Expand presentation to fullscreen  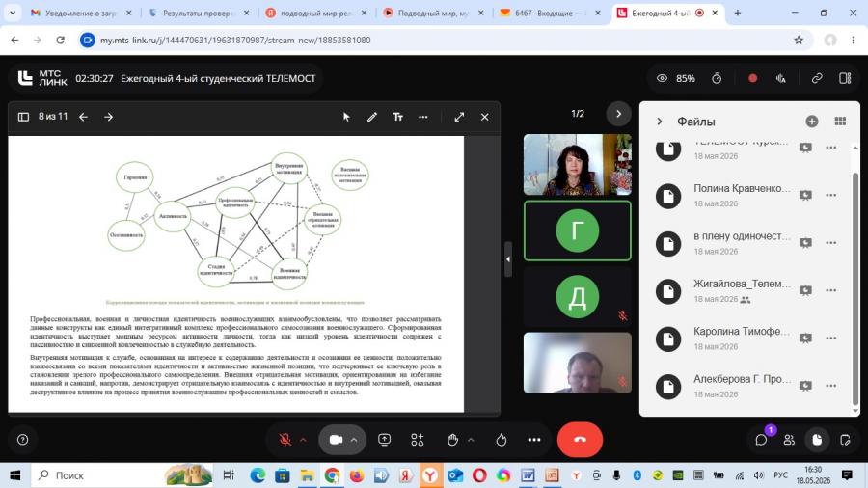click(459, 117)
